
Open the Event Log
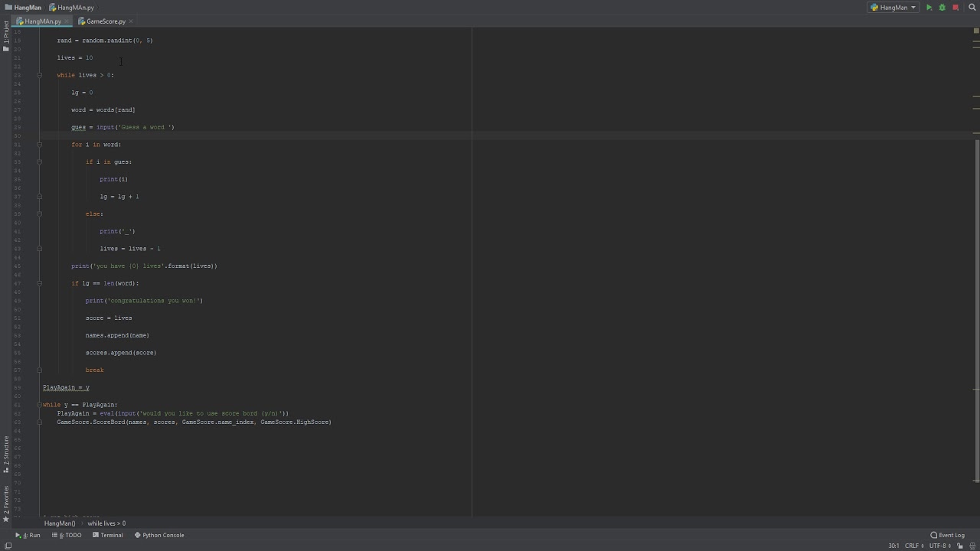[x=948, y=535]
